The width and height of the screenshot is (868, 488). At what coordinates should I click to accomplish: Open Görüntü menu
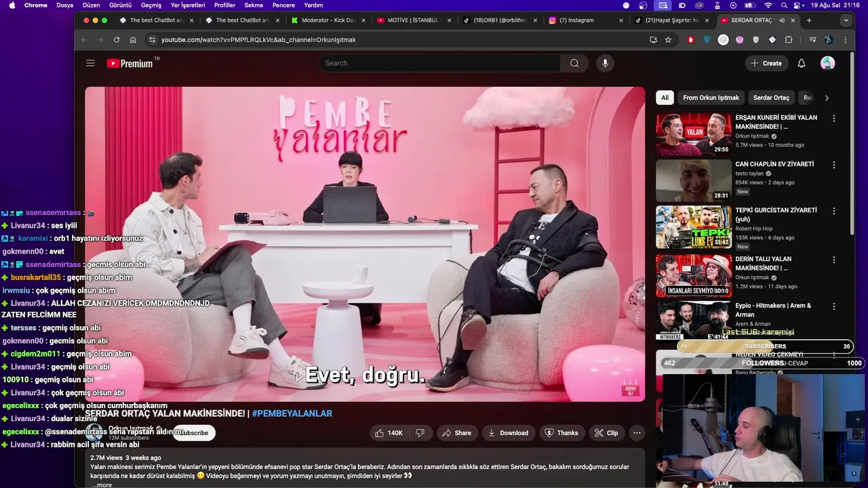(x=120, y=5)
